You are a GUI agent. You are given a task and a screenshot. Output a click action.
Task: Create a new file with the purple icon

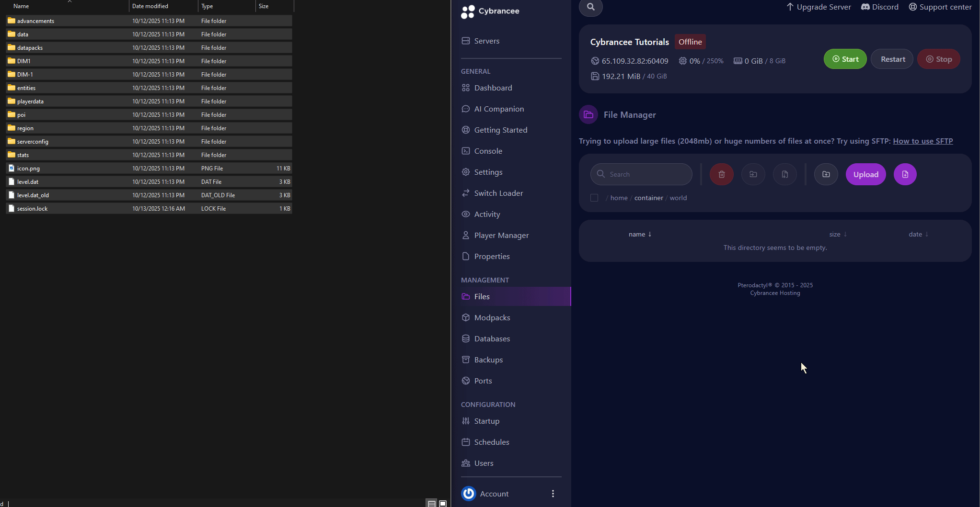(x=905, y=174)
